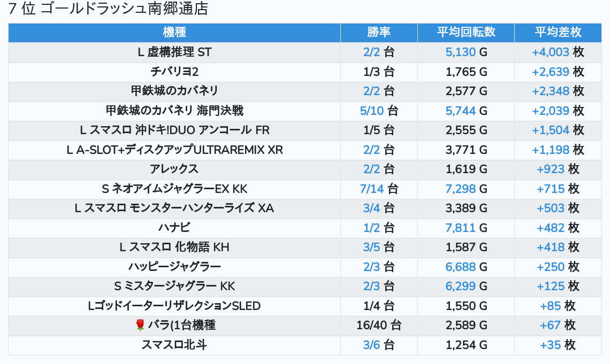Select the 7,811 G average spins value
The height and width of the screenshot is (364, 610).
click(466, 228)
